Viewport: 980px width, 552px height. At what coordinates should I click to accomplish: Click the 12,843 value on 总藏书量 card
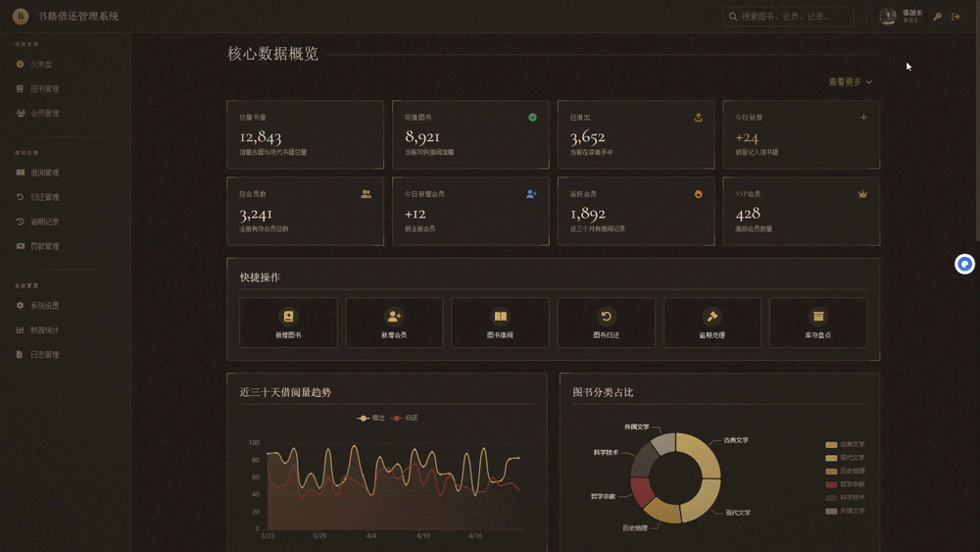[260, 137]
